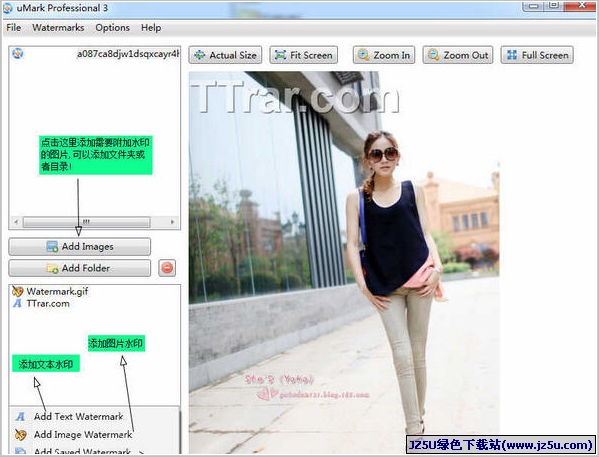
Task: Open the Help menu
Action: click(x=151, y=28)
